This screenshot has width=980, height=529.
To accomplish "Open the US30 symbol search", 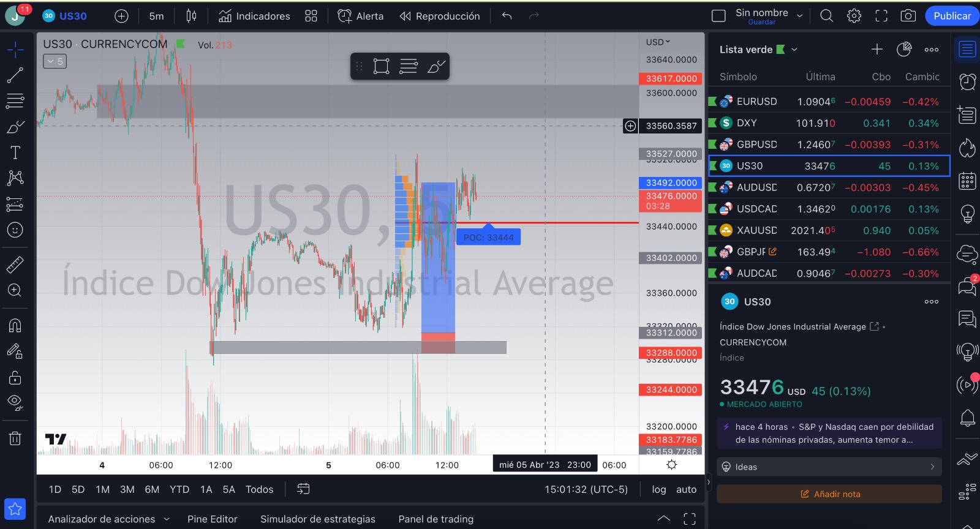I will pyautogui.click(x=65, y=16).
